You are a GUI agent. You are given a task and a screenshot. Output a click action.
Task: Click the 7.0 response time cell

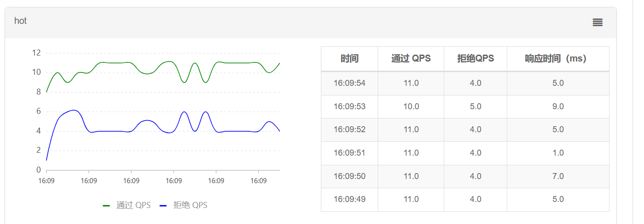[x=558, y=176]
